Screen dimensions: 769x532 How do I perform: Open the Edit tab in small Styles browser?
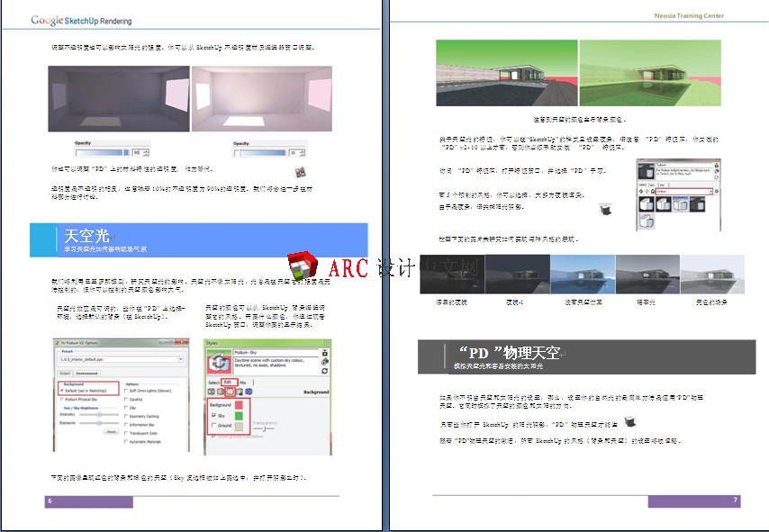coord(652,185)
